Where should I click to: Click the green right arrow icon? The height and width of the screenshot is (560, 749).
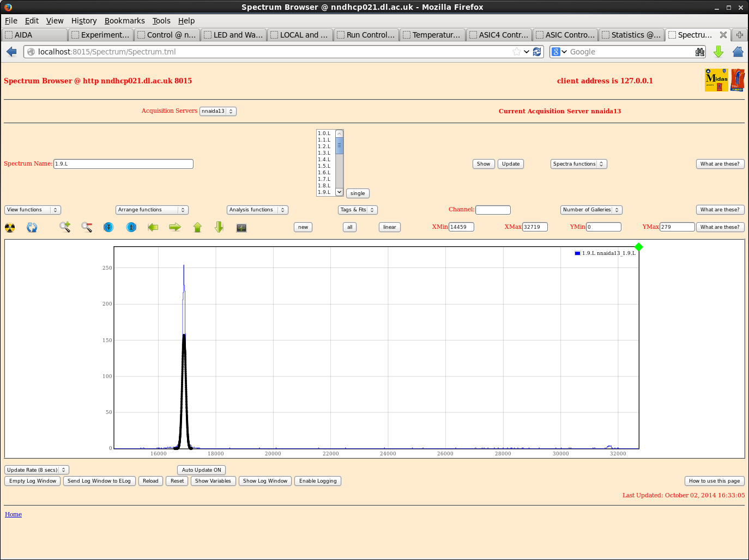[175, 227]
